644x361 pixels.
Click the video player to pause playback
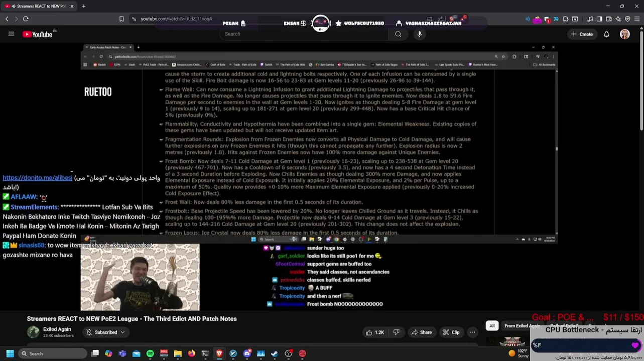coord(319,177)
